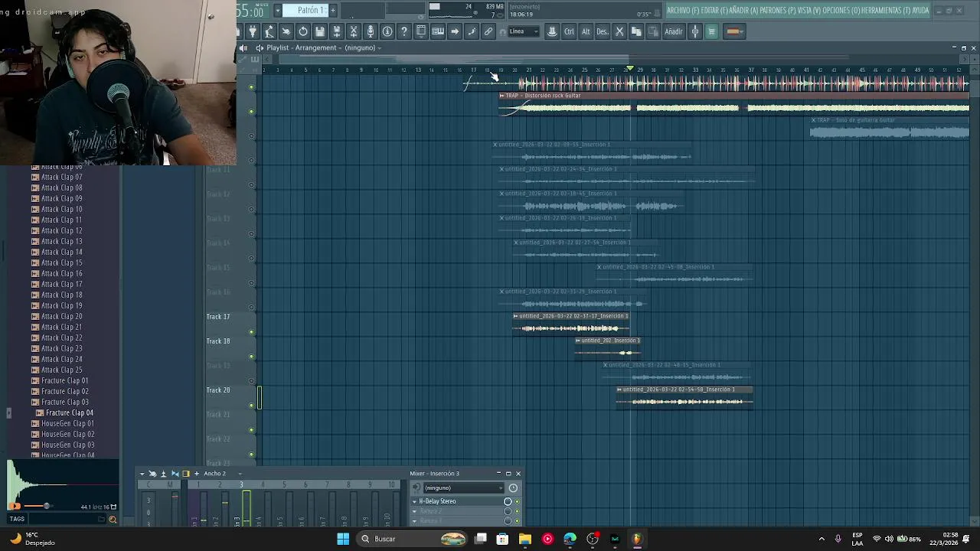
Task: Toggle the Ctrl modifier button
Action: 569,31
